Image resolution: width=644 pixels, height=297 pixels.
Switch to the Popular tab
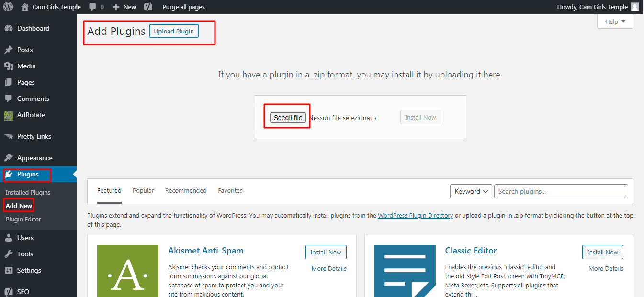click(x=143, y=190)
